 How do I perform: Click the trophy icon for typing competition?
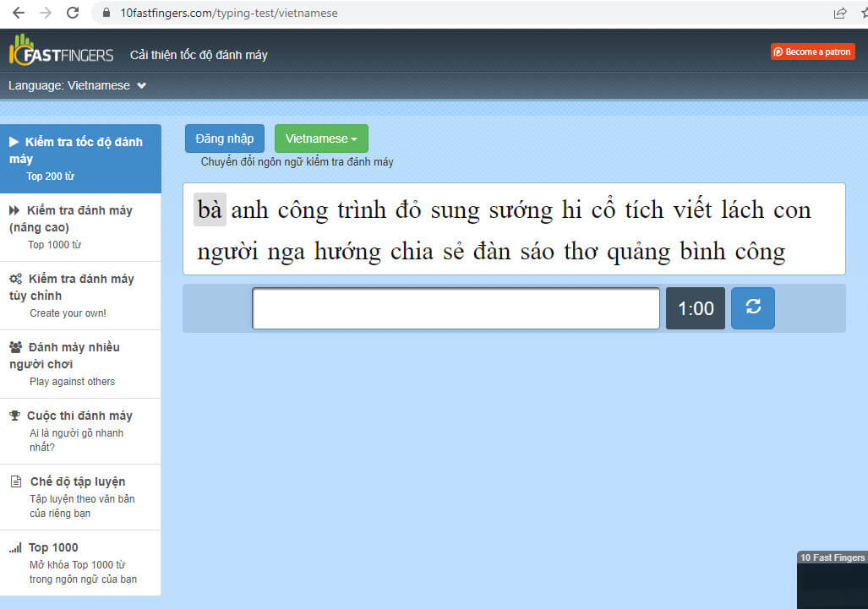click(15, 416)
